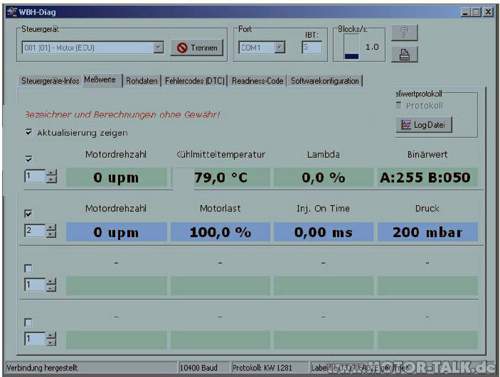Click the WBH-Diag title bar icon
The width and height of the screenshot is (500, 377).
pyautogui.click(x=12, y=12)
